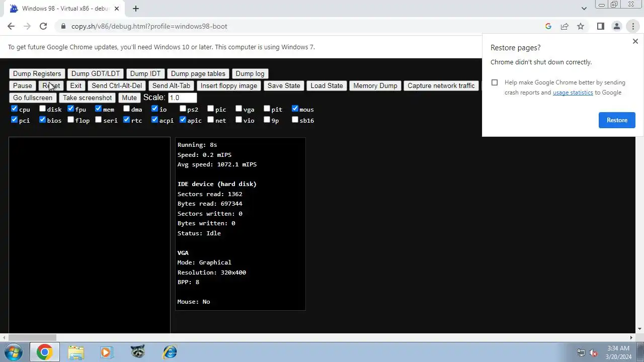644x362 pixels.
Task: Click Capture network traffic
Action: pos(441,85)
